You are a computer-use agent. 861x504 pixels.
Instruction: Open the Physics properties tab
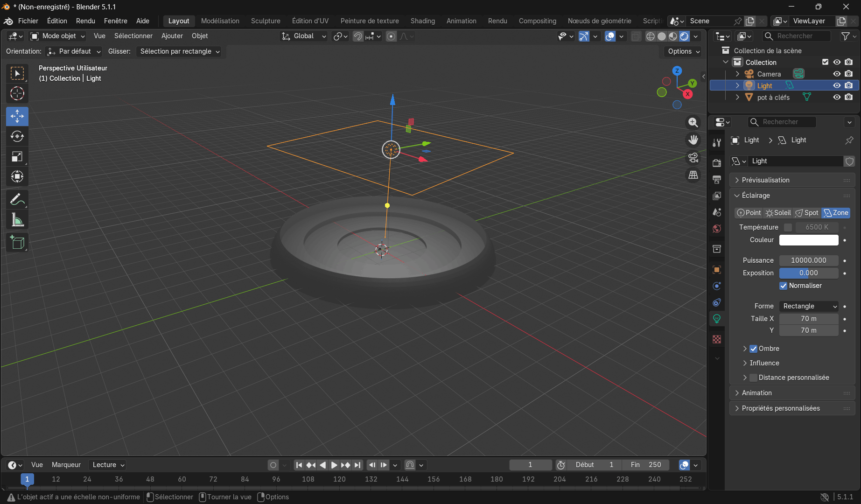[x=717, y=286]
